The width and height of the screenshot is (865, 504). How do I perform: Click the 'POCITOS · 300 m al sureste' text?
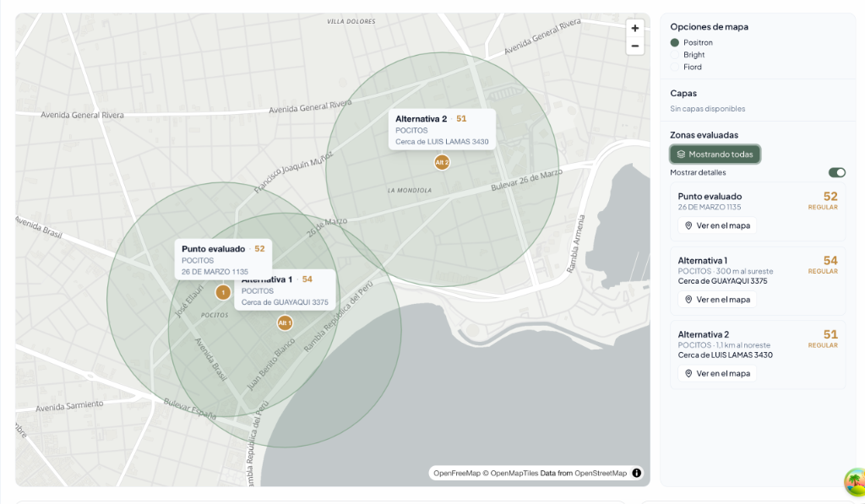[726, 271]
